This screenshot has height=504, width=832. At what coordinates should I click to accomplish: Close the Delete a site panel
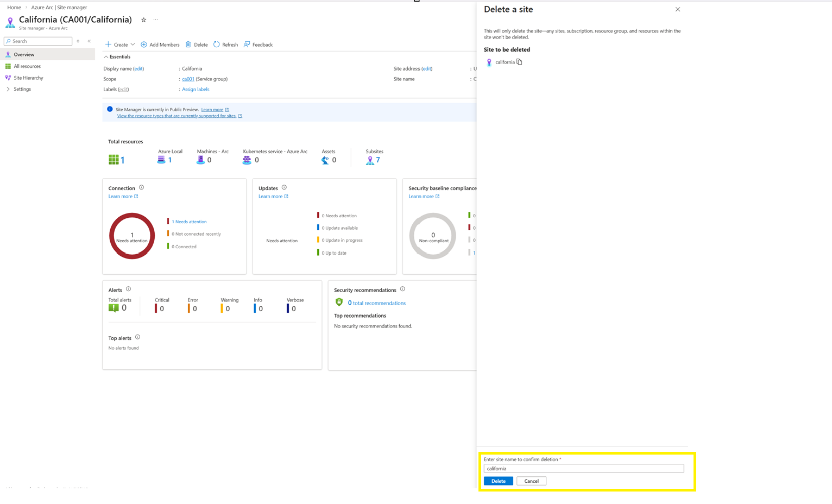678,9
